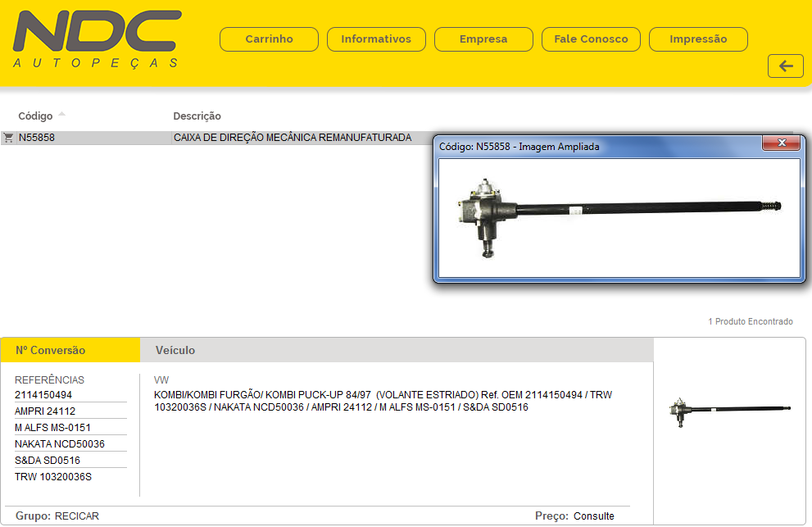
Task: Click the NDC Autopeças logo
Action: pos(97,40)
